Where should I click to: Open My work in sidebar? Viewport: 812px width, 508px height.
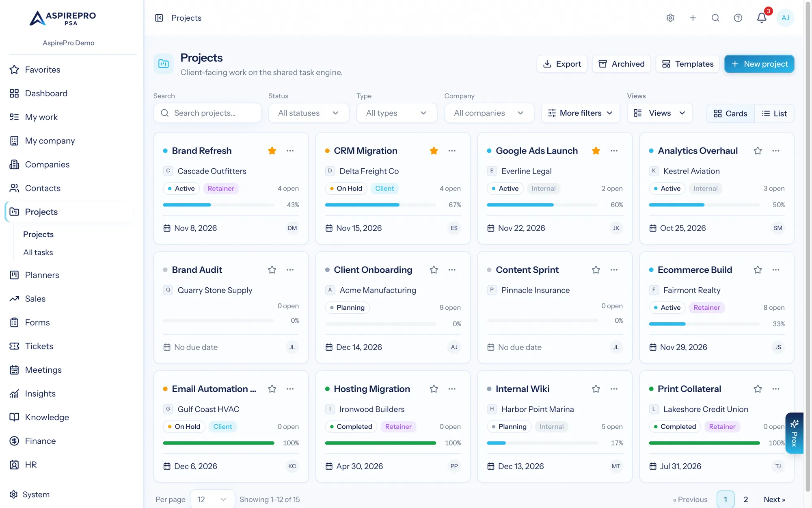pyautogui.click(x=41, y=117)
